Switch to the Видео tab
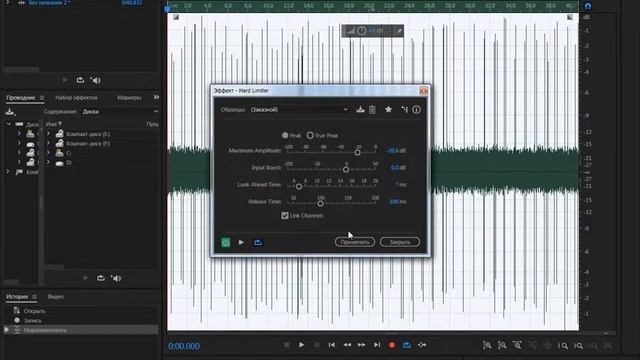 click(56, 297)
